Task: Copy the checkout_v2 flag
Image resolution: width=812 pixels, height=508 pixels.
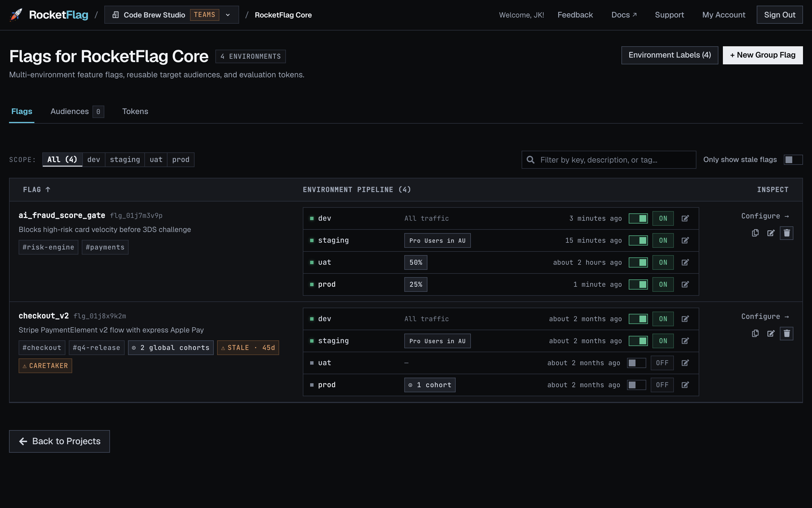Action: point(755,333)
